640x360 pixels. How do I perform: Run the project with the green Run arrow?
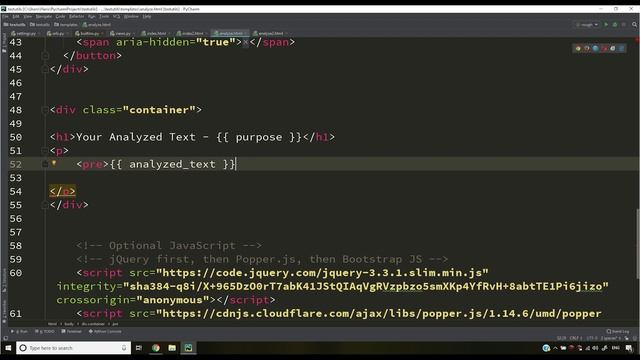(x=606, y=24)
